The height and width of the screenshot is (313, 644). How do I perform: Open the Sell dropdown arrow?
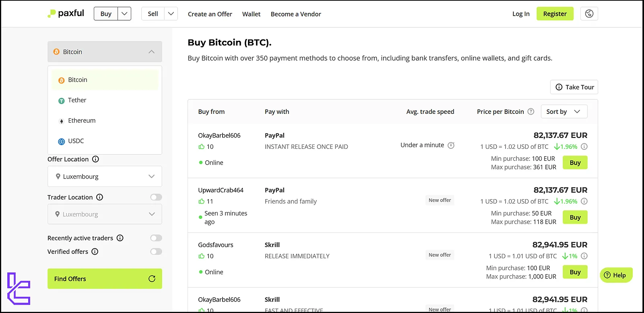point(171,14)
